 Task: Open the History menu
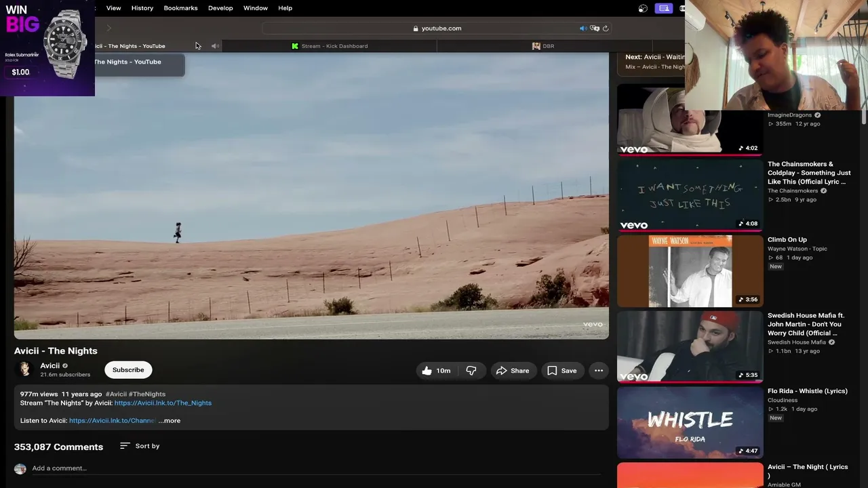pyautogui.click(x=142, y=8)
